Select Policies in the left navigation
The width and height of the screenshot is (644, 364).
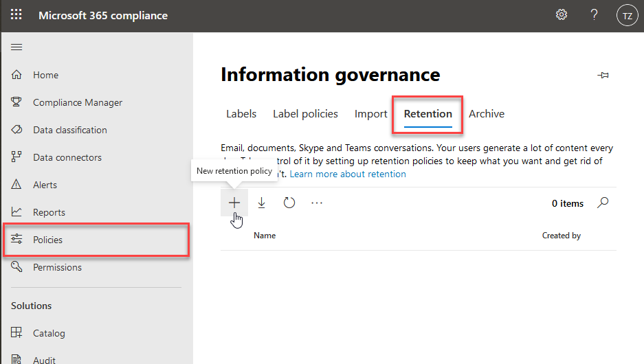(48, 240)
